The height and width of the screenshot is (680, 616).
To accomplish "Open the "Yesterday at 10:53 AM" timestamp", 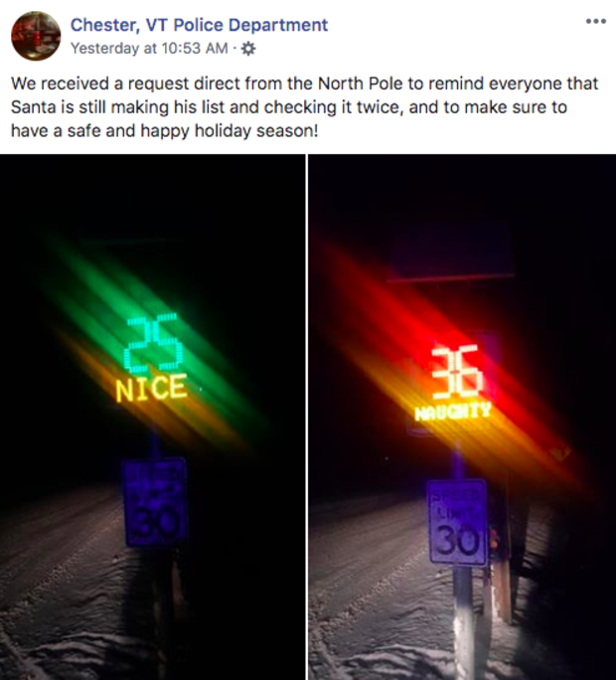I will pyautogui.click(x=149, y=48).
